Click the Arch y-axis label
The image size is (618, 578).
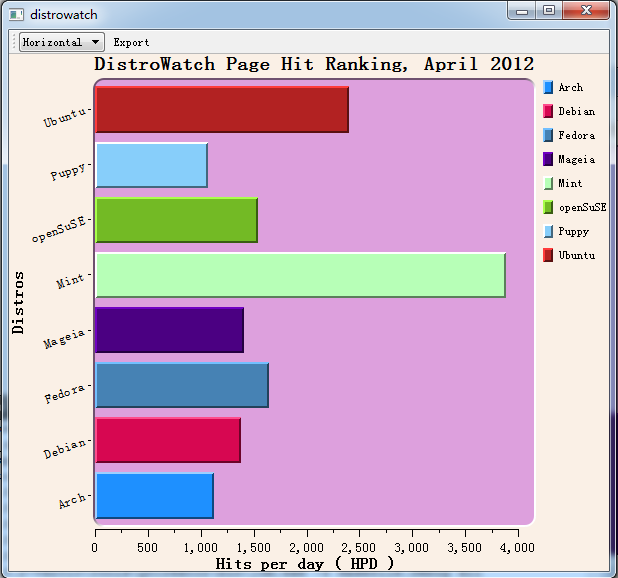[x=72, y=501]
